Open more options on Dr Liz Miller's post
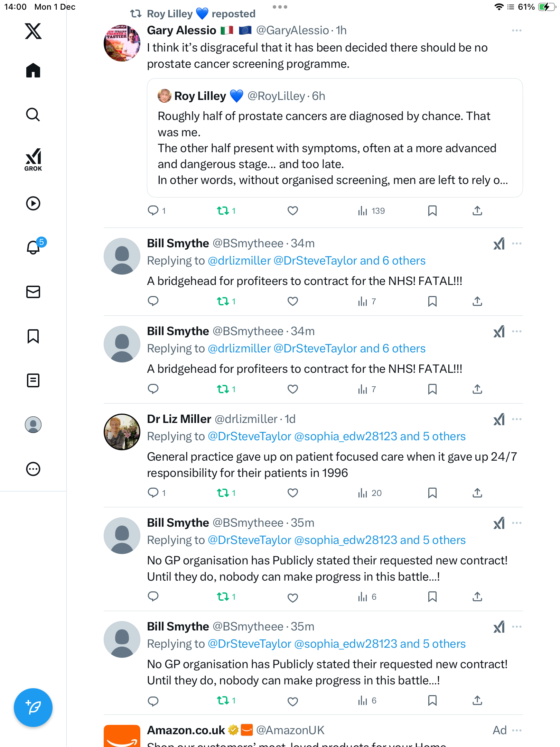Screen dimensions: 560x747 (x=516, y=419)
